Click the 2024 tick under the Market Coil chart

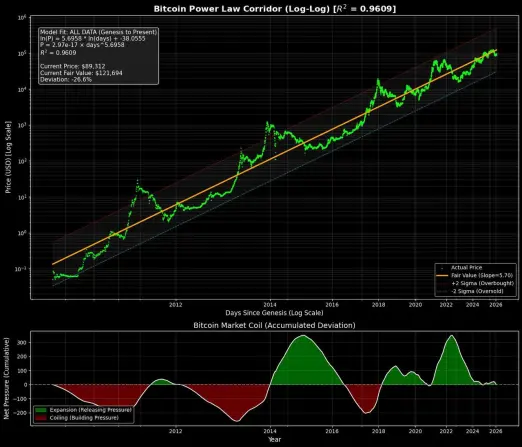click(472, 431)
